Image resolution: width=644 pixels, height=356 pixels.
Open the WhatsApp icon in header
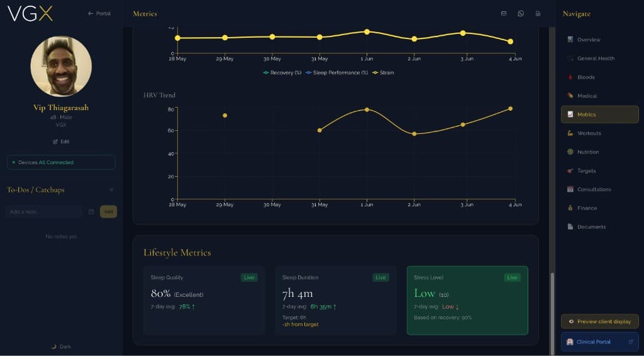(521, 14)
